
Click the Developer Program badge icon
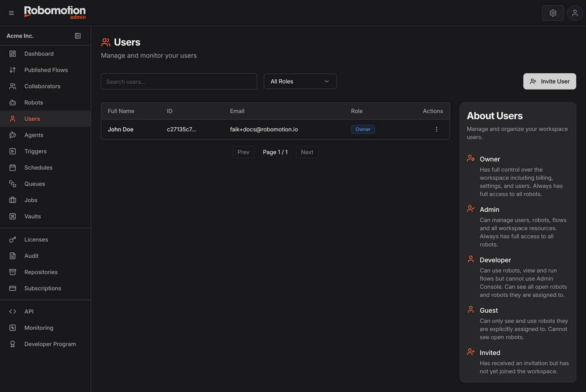[x=13, y=344]
